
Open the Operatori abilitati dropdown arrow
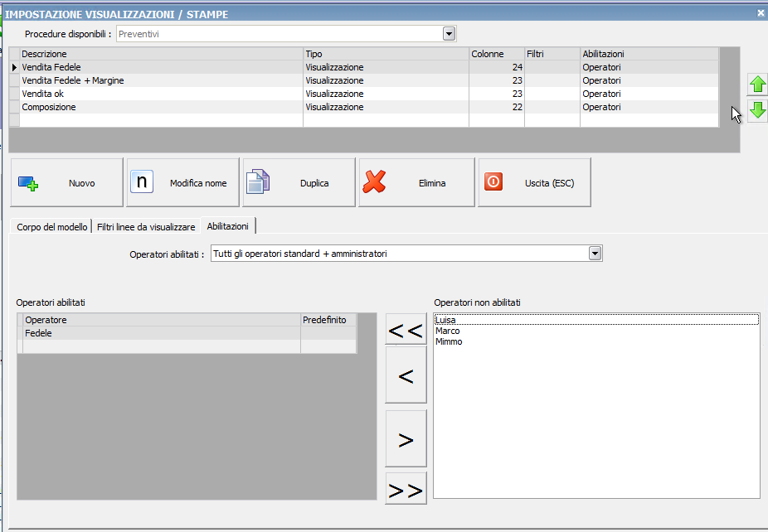point(595,254)
